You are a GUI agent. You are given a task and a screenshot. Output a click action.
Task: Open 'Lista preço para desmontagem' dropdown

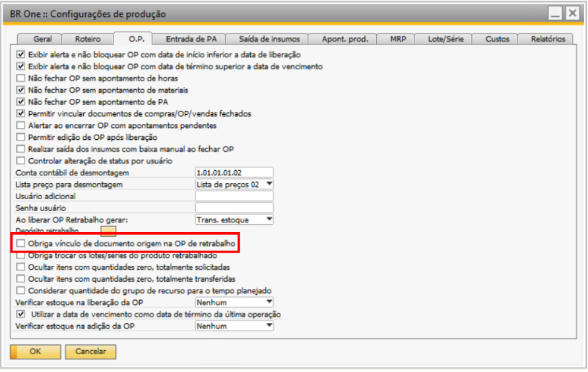click(269, 185)
